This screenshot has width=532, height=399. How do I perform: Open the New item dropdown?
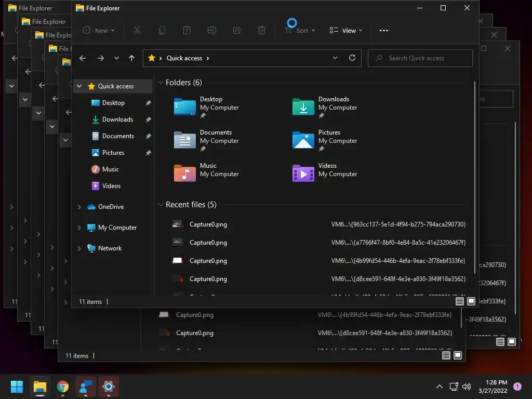(x=99, y=31)
